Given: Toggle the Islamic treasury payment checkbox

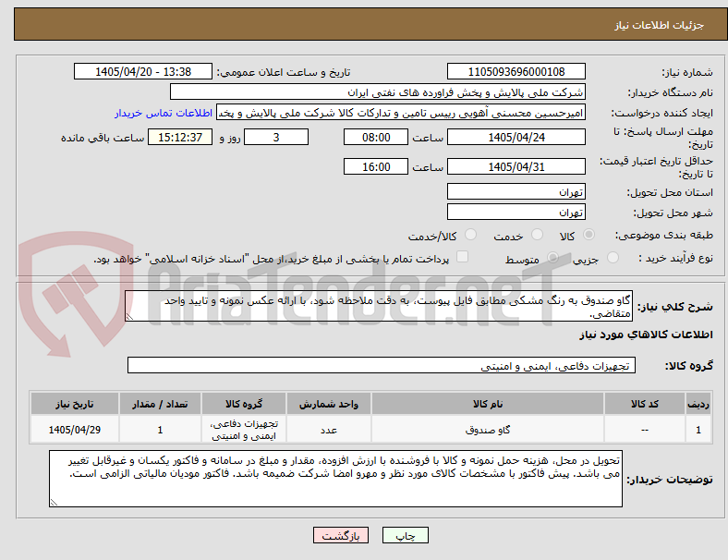Looking at the screenshot, I should pos(462,257).
